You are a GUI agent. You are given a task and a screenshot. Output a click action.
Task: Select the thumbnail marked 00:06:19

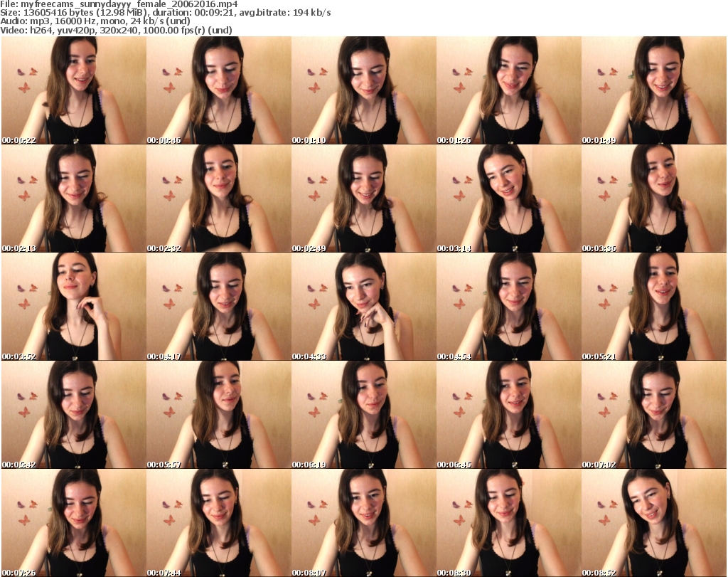tap(363, 415)
